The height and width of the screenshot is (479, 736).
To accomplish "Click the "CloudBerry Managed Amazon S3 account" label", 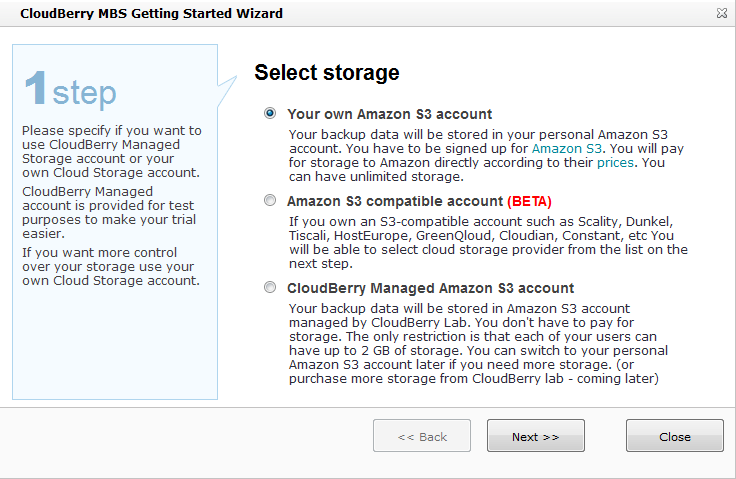I will 430,288.
